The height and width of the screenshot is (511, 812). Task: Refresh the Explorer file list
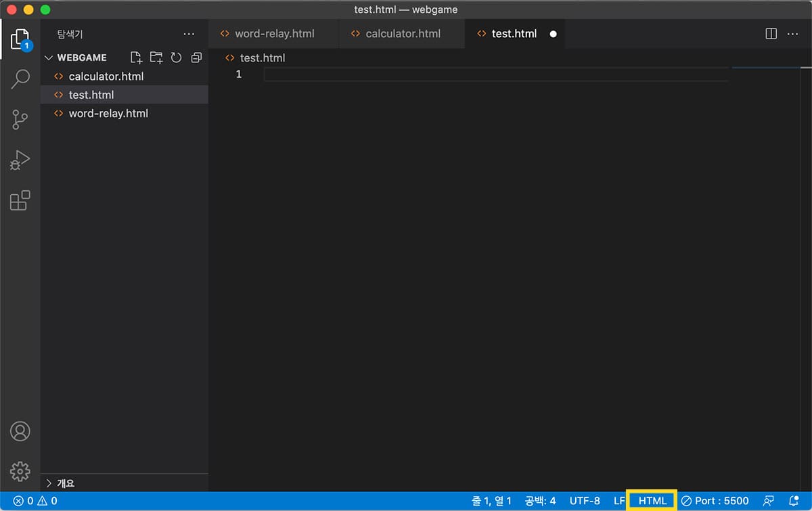pos(177,58)
